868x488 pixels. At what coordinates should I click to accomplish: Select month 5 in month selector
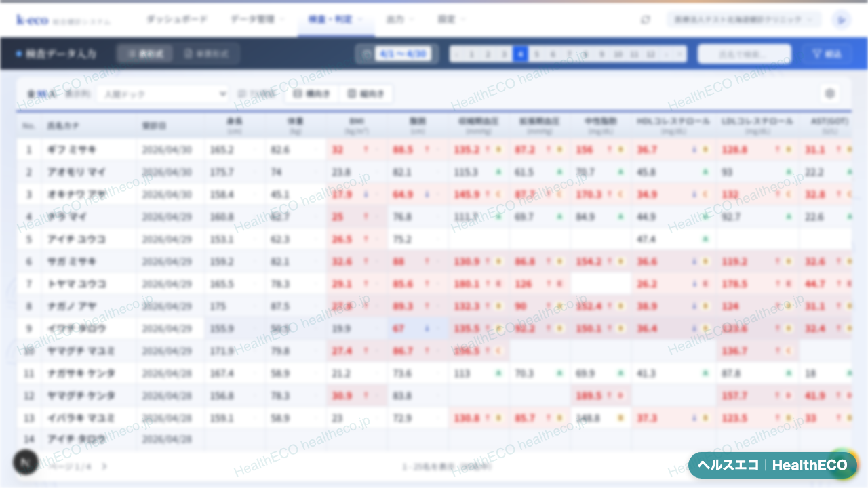[x=536, y=54]
